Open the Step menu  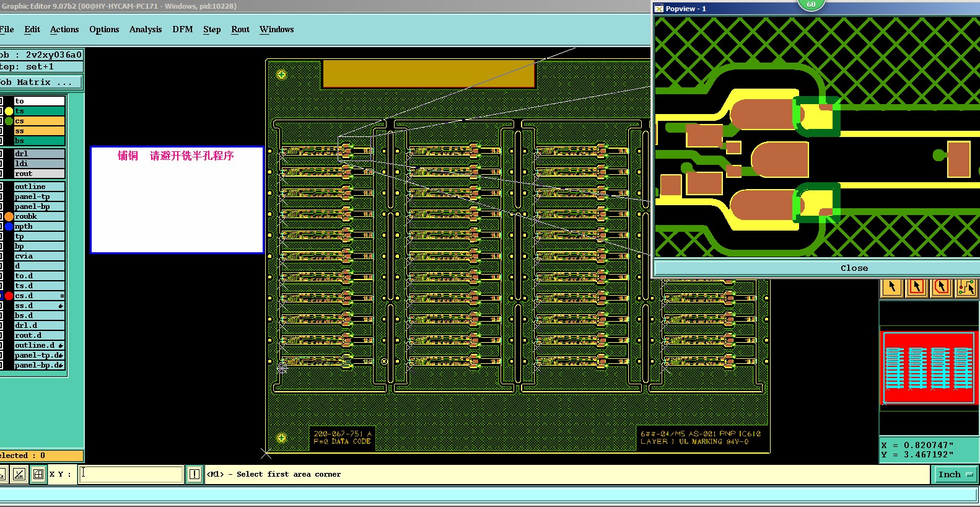click(x=212, y=29)
